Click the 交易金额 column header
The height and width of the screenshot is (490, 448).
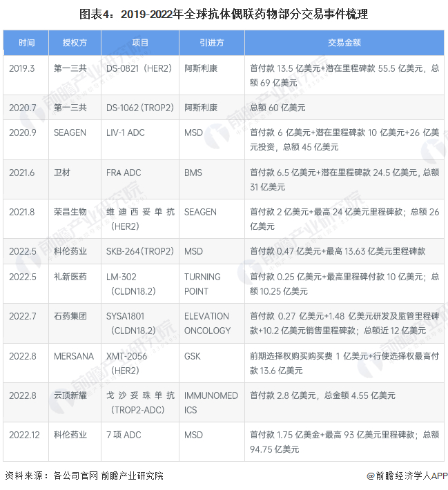coord(344,43)
